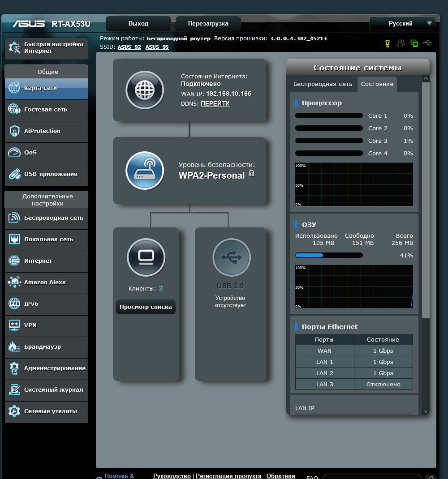
Task: Open the firmware version link
Action: [298, 38]
